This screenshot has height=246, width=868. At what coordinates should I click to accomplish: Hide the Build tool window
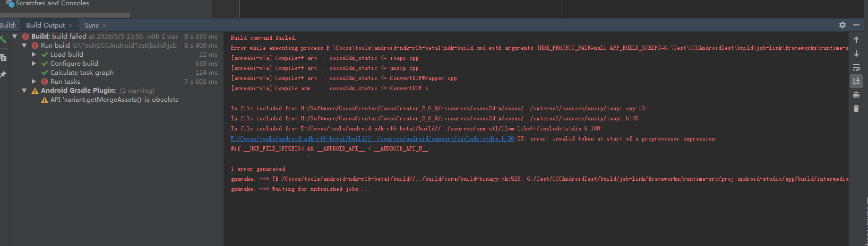(856, 25)
